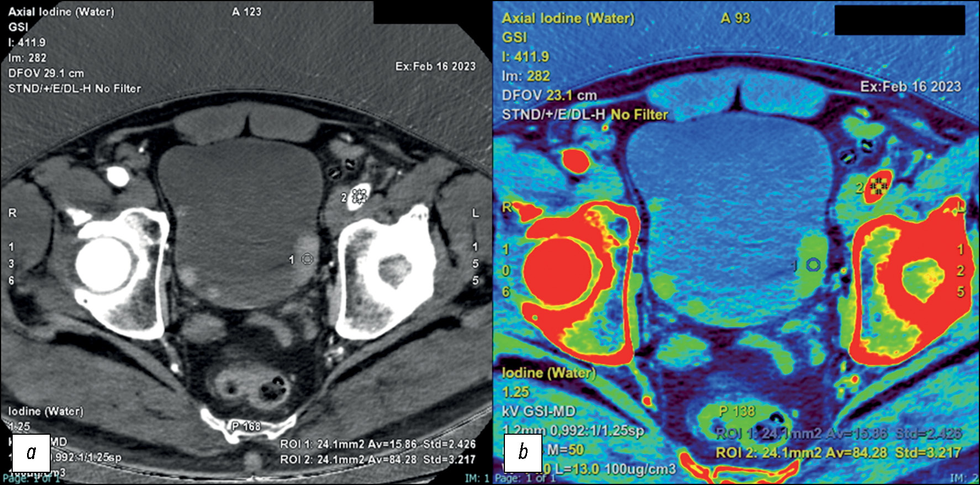Click the 'L' orientation marker on grayscale image
Viewport: 980px width, 485px height.
coord(475,213)
